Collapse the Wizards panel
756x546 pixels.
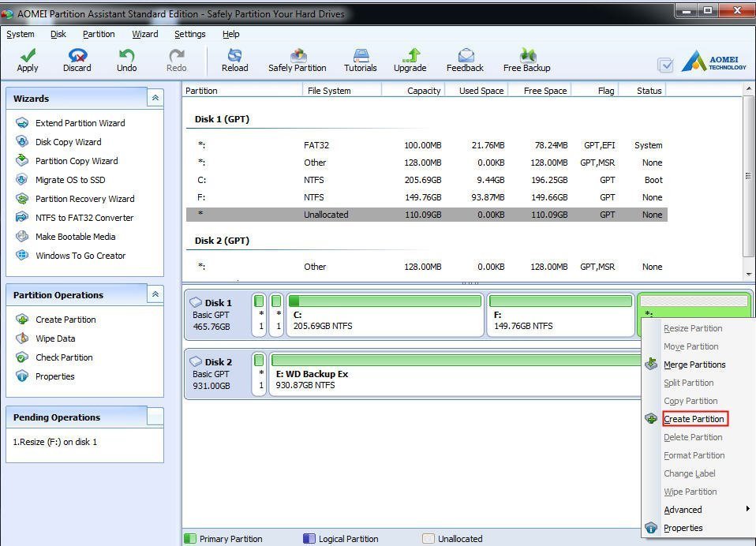point(155,98)
